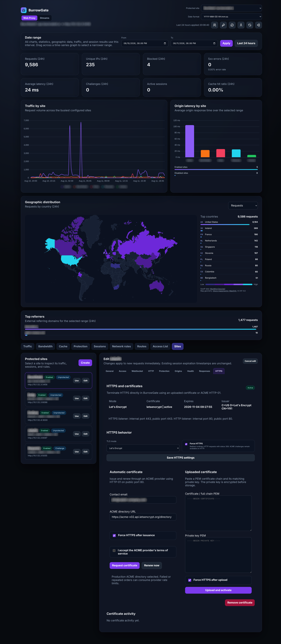Open the Network rules tab
281x644 pixels.
[121, 346]
